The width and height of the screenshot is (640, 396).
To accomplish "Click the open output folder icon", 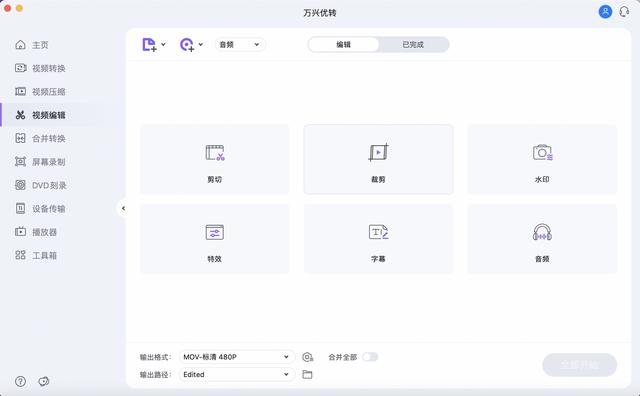I will point(307,374).
